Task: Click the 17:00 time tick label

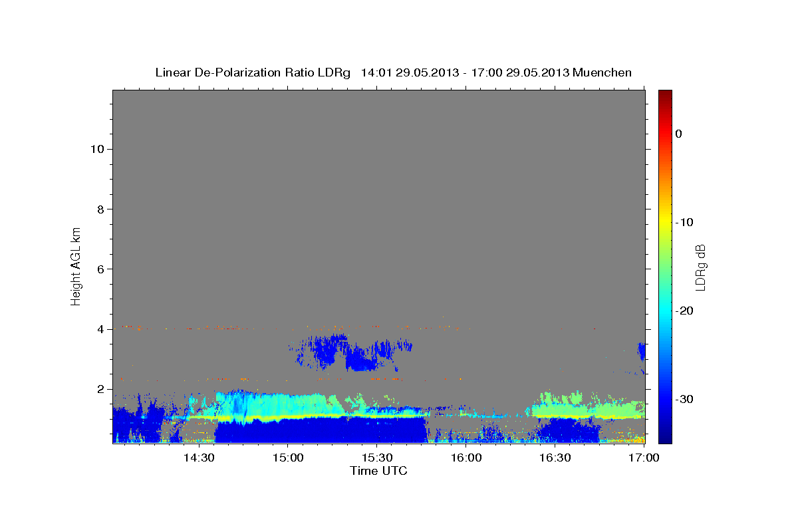Action: click(x=643, y=458)
